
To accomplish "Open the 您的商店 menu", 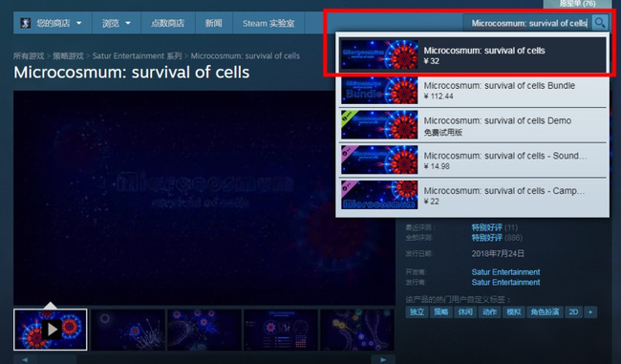I will point(53,23).
